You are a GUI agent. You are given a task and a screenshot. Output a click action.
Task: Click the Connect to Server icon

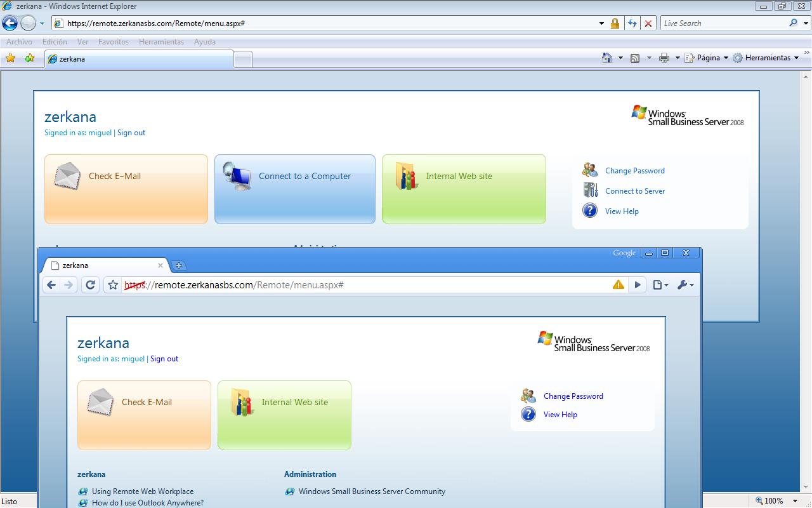pos(590,190)
